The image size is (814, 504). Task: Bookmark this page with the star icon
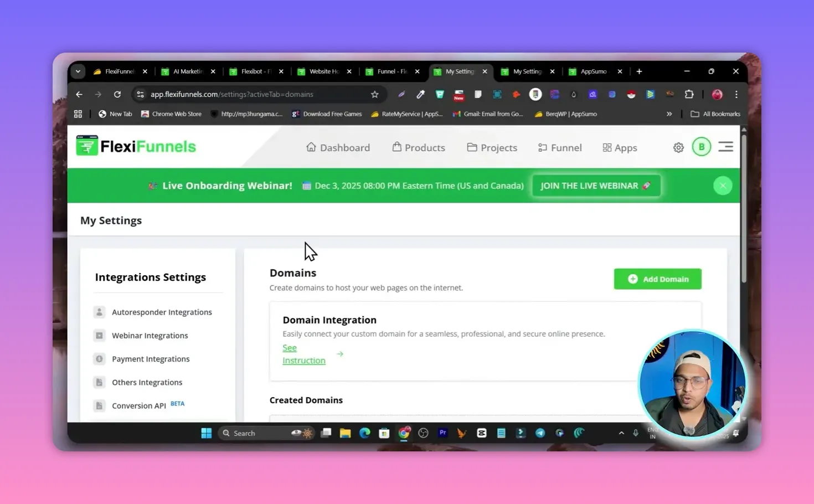[375, 94]
